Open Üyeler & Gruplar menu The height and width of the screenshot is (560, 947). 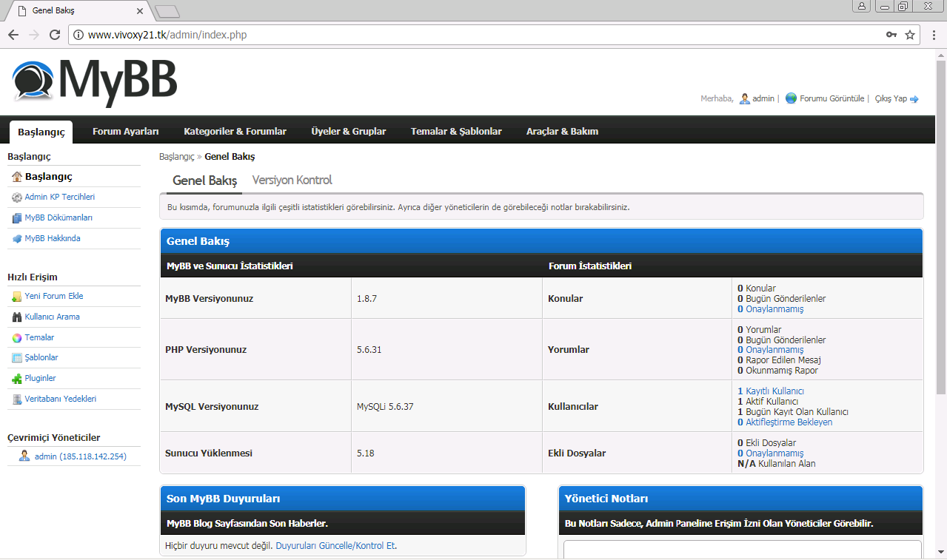click(x=349, y=132)
